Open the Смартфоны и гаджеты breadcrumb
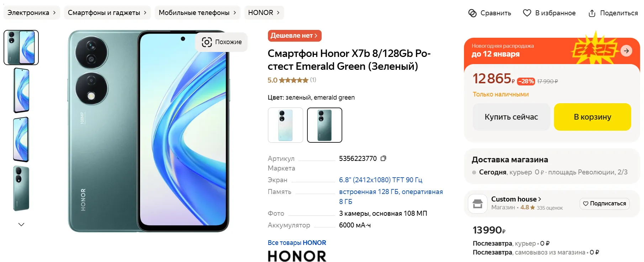Image resolution: width=644 pixels, height=262 pixels. [107, 12]
